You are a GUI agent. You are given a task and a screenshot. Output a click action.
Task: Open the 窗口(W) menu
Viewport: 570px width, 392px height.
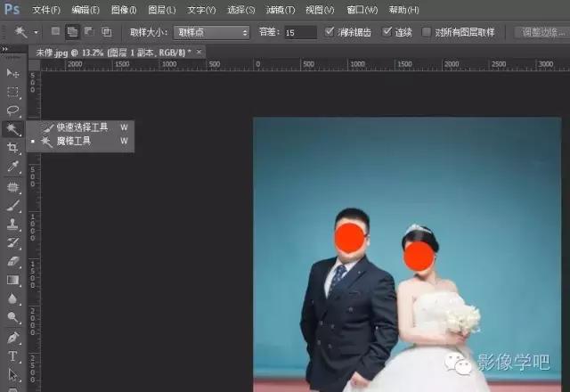pos(362,10)
